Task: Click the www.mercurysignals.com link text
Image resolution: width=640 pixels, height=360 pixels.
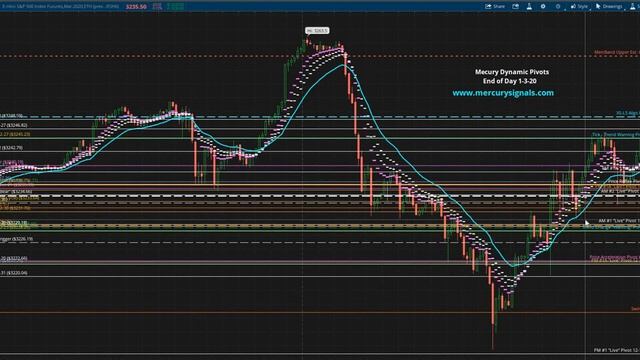Action: click(503, 93)
